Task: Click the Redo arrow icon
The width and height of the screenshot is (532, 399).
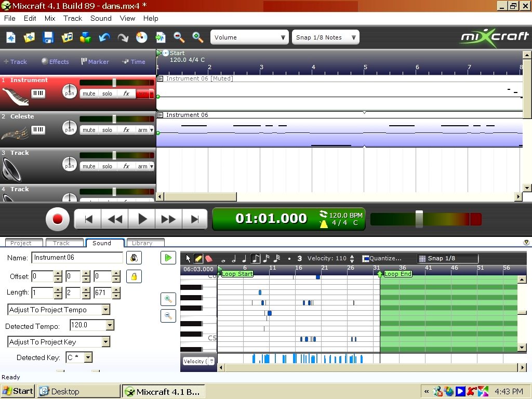Action: click(x=123, y=37)
